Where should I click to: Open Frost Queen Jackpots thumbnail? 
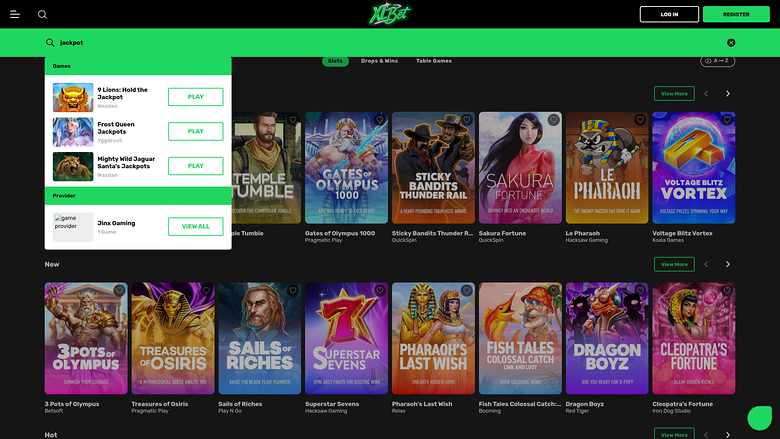pos(73,132)
